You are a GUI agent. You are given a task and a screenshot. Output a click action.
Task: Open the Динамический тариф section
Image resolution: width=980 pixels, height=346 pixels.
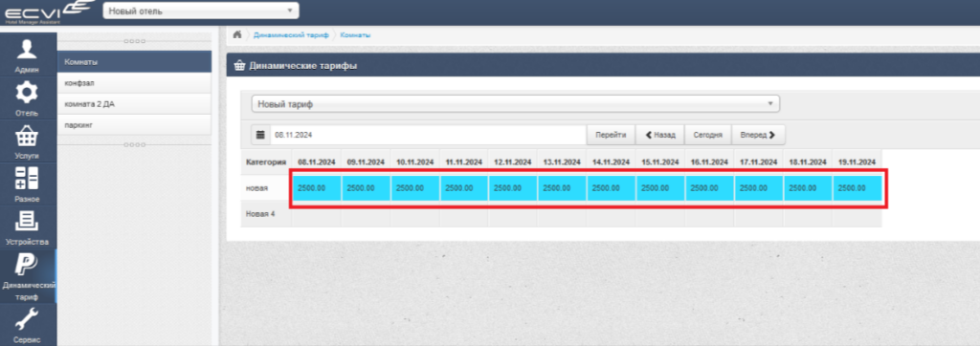click(x=28, y=276)
